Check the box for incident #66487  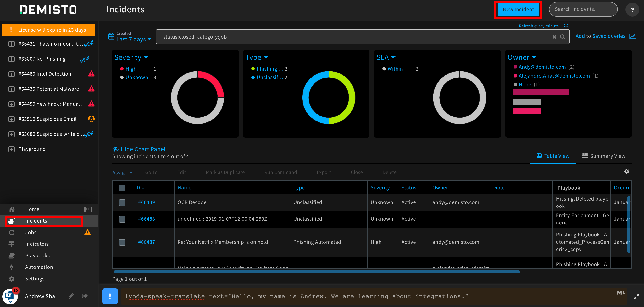(122, 242)
